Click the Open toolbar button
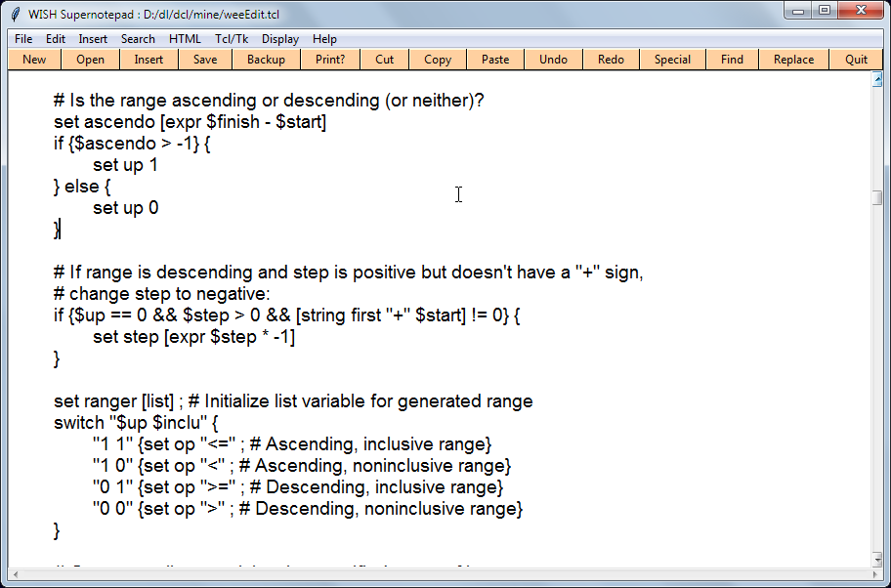Screen dimensions: 891x588 pos(90,60)
